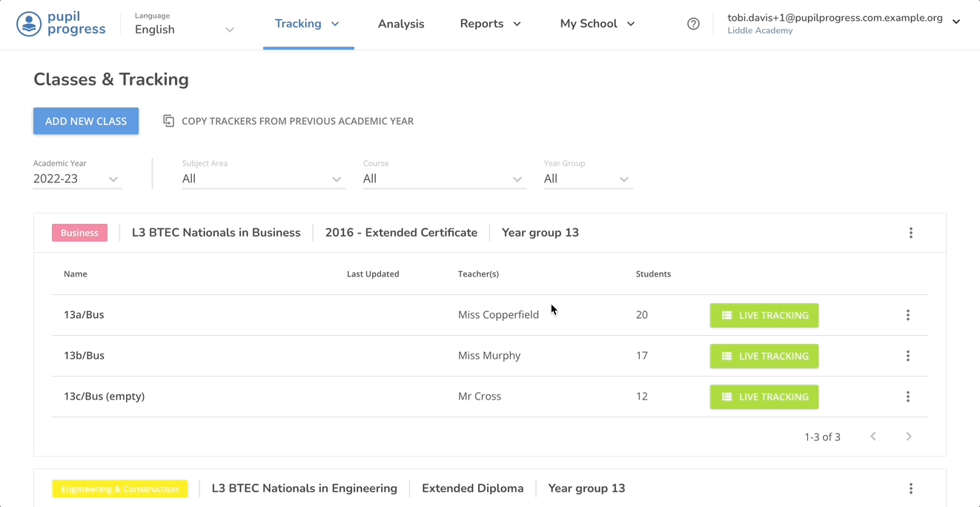Open options menu for Engineering course group
Screen dimensions: 980x507
[x=910, y=488]
